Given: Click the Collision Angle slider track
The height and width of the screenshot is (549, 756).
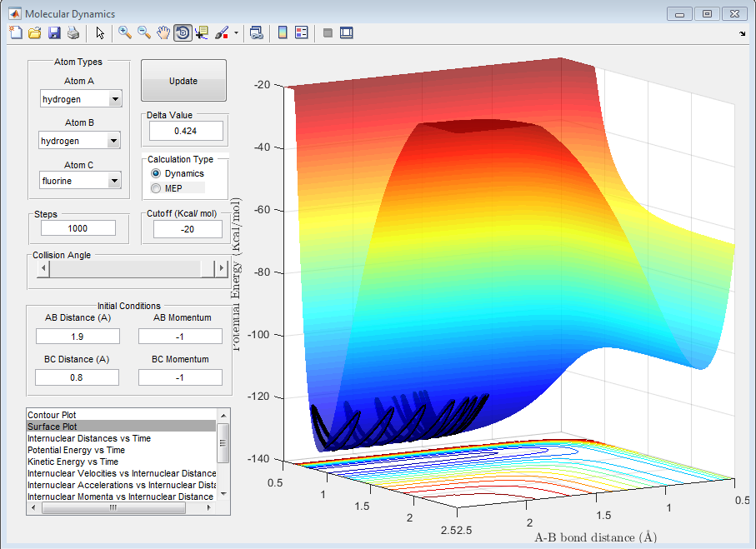Looking at the screenshot, I should click(x=125, y=268).
